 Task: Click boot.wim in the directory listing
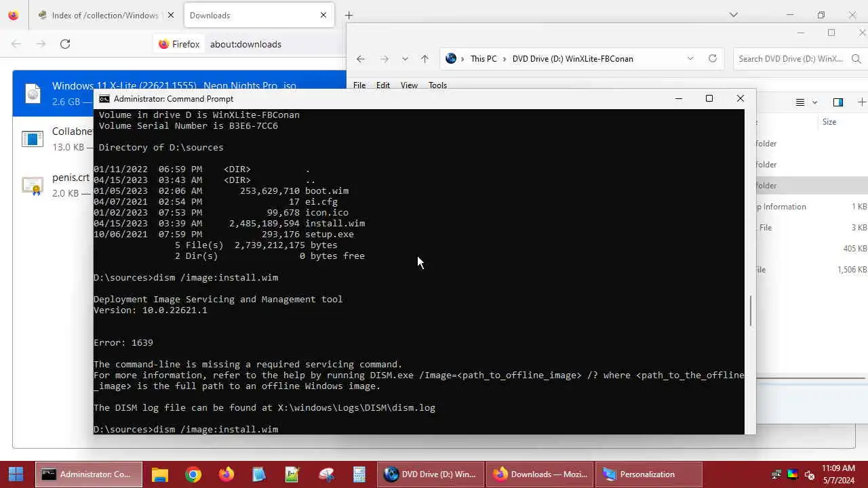[327, 190]
